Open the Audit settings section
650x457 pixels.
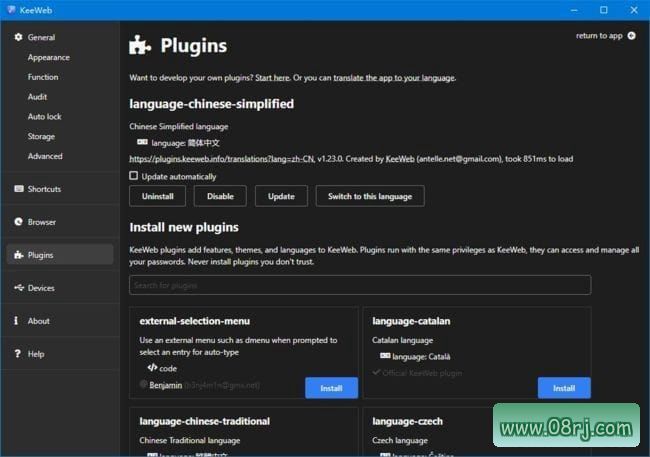pyautogui.click(x=37, y=97)
